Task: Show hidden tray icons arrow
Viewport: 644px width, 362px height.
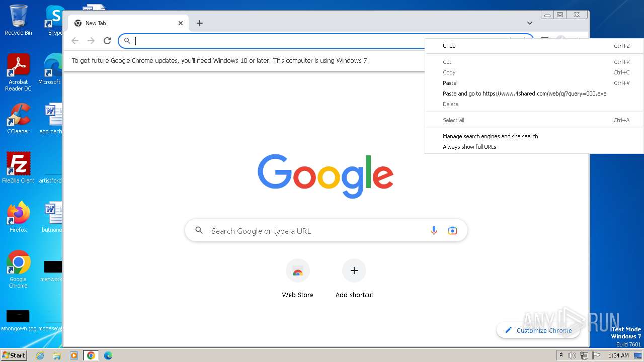Action: (x=561, y=355)
